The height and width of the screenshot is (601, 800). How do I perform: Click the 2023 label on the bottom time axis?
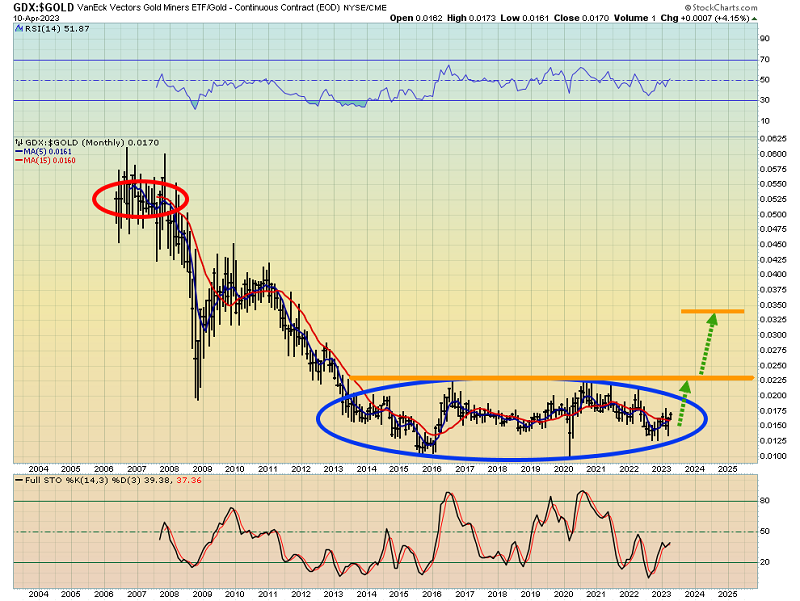click(x=662, y=593)
